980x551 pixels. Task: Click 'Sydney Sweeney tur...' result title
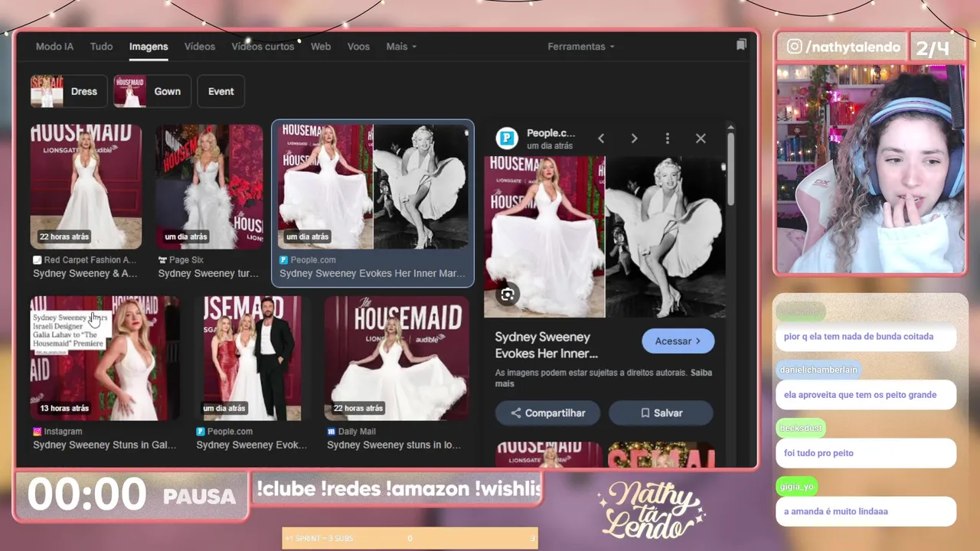[207, 273]
